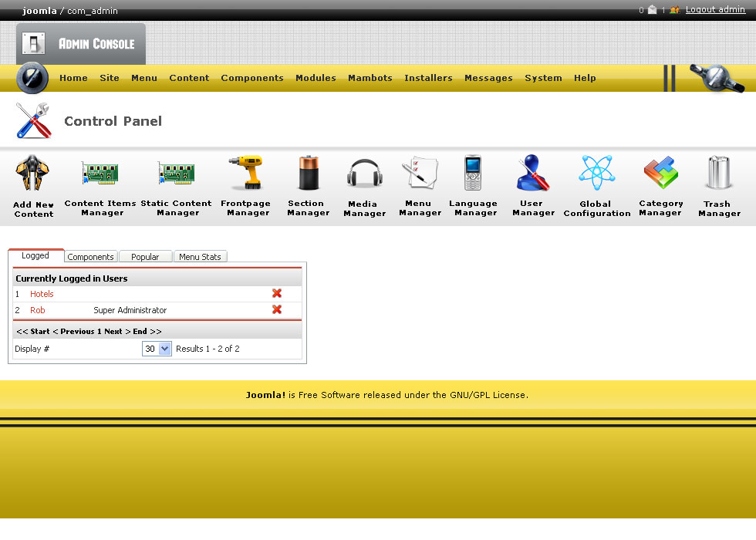Open the Modules menu
756x540 pixels.
point(316,78)
